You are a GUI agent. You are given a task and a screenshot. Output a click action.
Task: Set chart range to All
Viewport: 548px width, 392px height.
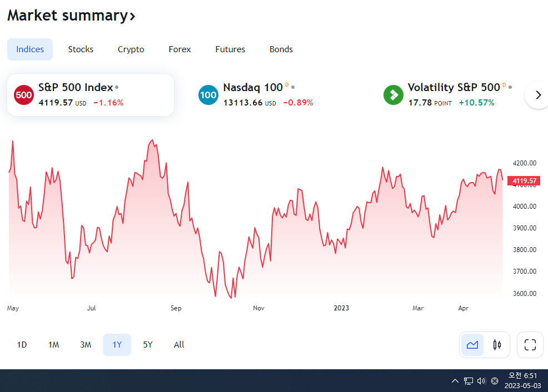(179, 345)
